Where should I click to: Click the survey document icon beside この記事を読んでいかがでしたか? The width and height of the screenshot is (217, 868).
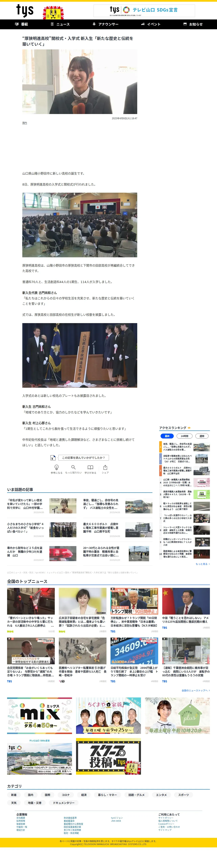[53, 458]
